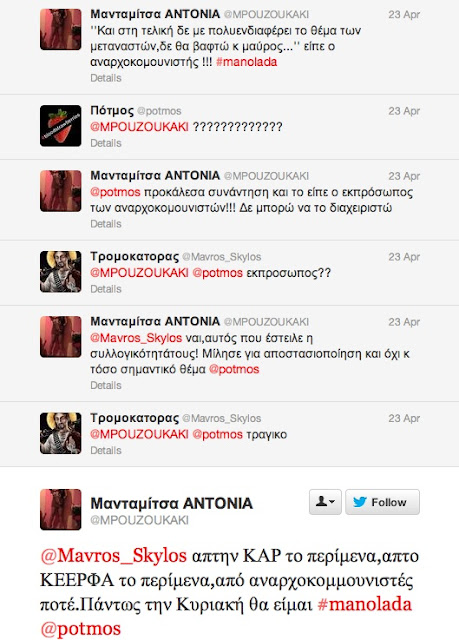This screenshot has height=640, width=459.
Task: Expand Details under the τραγικο tweet
Action: (106, 451)
